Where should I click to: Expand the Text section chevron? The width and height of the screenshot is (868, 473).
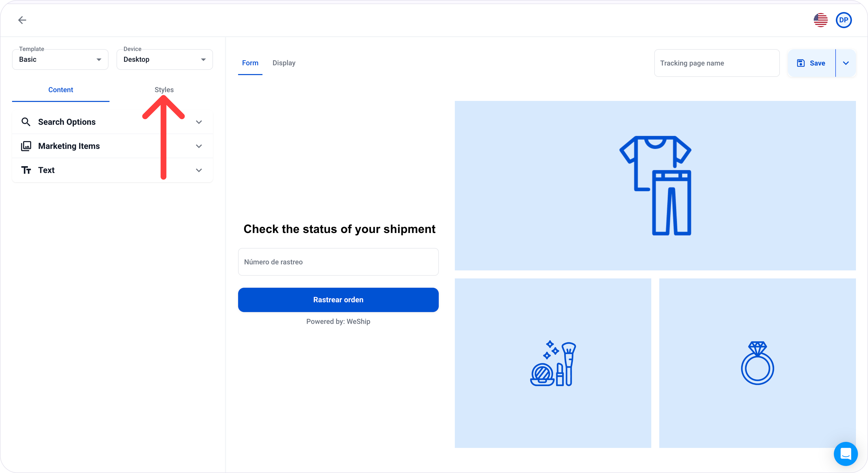199,170
